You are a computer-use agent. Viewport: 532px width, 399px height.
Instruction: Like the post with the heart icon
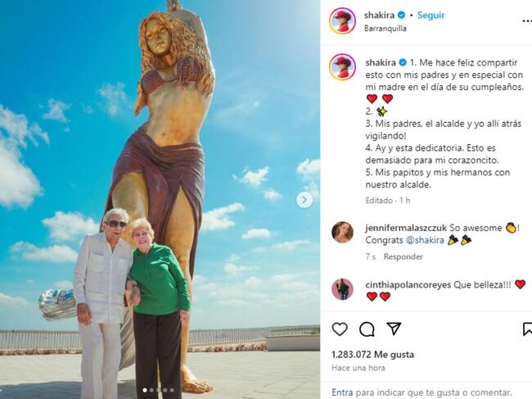click(340, 329)
